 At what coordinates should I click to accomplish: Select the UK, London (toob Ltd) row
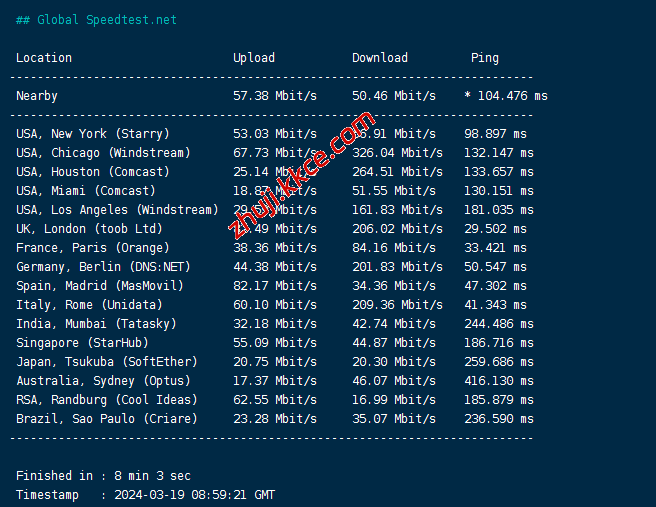[89, 229]
